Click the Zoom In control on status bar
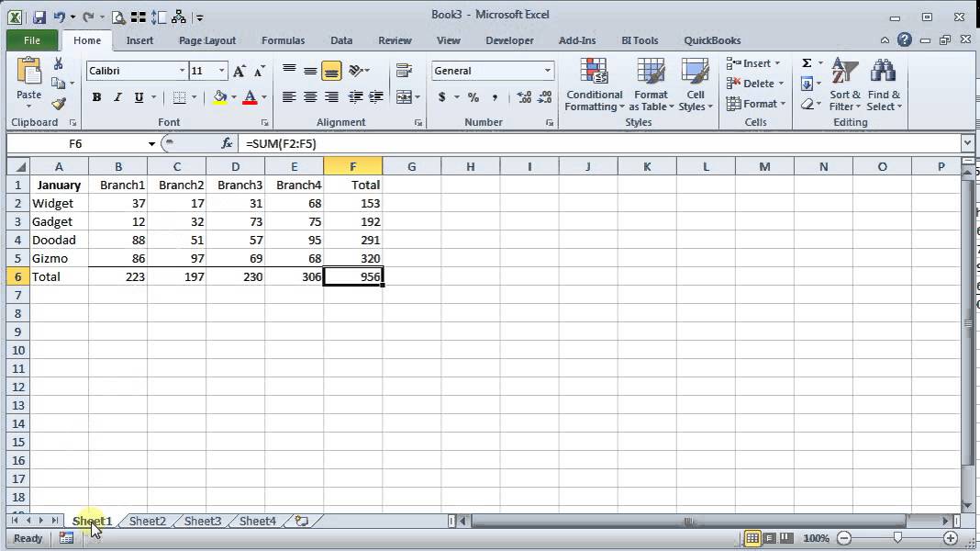 coord(951,538)
